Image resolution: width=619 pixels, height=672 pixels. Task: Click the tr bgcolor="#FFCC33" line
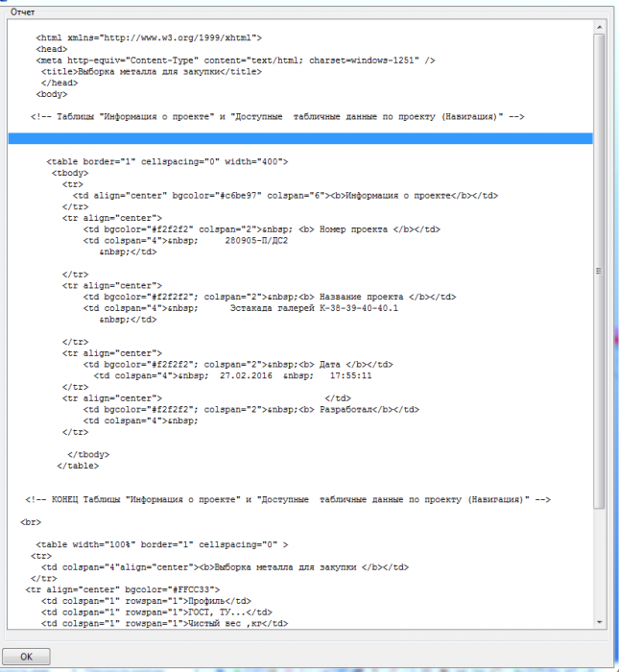123,589
